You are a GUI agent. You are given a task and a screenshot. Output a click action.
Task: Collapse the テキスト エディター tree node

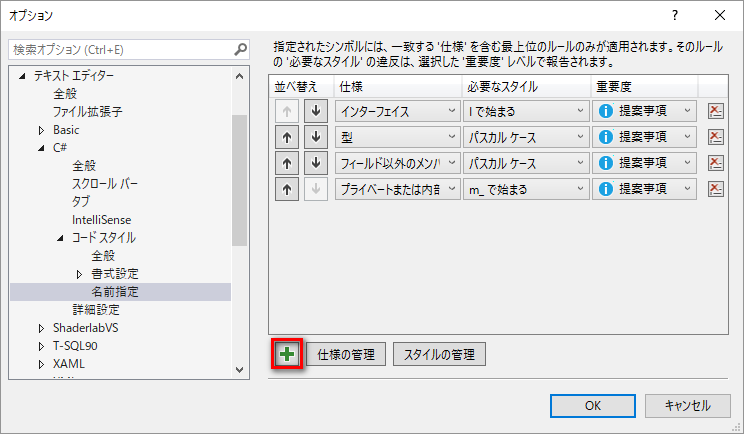pos(22,76)
